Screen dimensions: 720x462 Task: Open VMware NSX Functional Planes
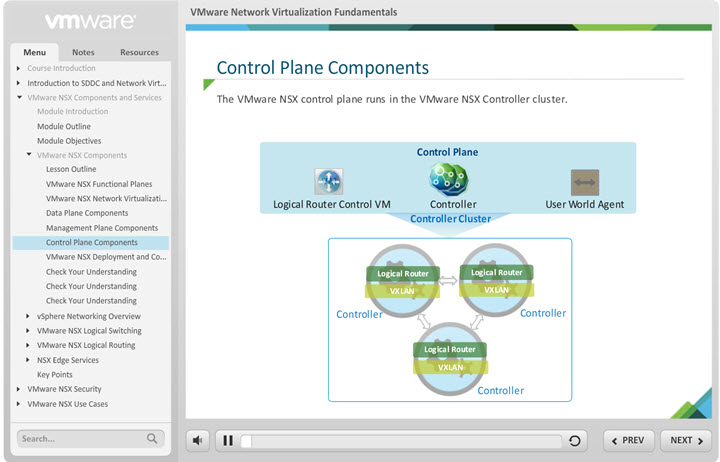[x=99, y=184]
